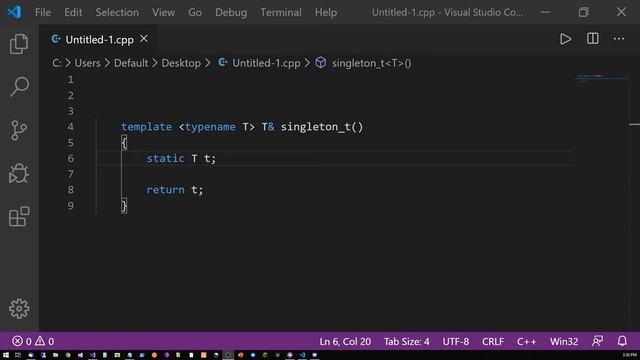Click 'singleton_t()' function name in code
This screenshot has height=360, width=640.
coord(322,127)
